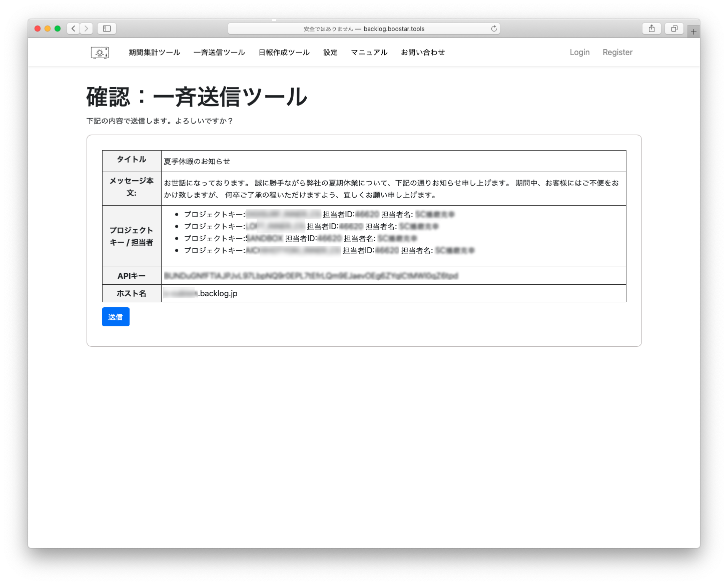
Task: Open a new tab with plus button
Action: 693,32
